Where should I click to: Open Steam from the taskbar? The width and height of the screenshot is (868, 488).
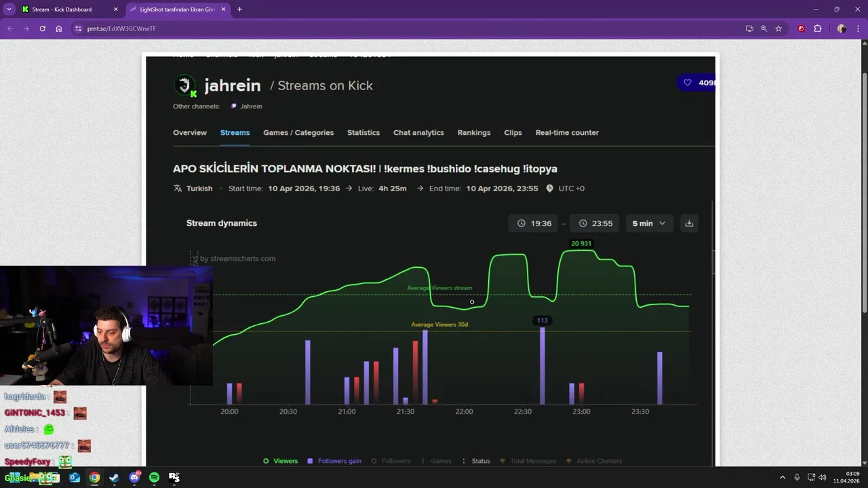pyautogui.click(x=114, y=477)
